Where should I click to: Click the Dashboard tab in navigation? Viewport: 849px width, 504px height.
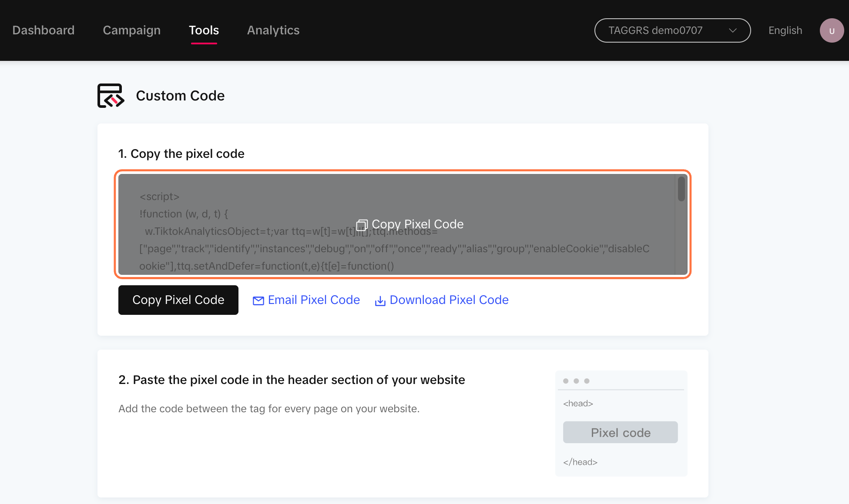[43, 30]
